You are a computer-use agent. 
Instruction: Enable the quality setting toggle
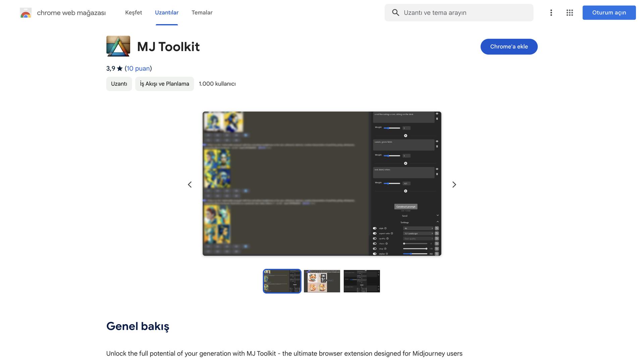(375, 238)
